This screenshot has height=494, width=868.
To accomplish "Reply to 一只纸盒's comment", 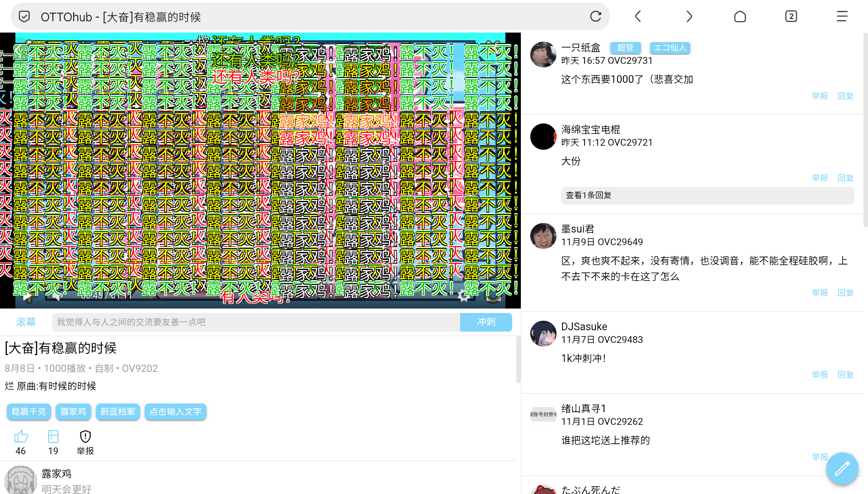I will 845,96.
